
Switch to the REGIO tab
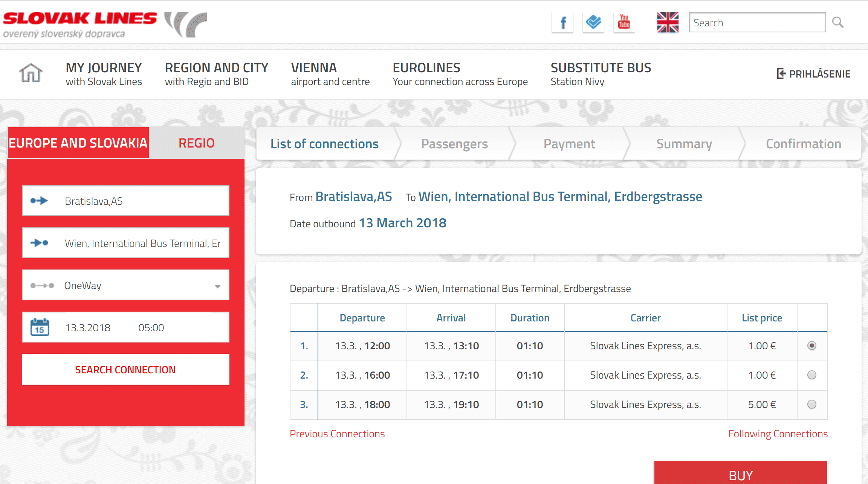(x=197, y=143)
